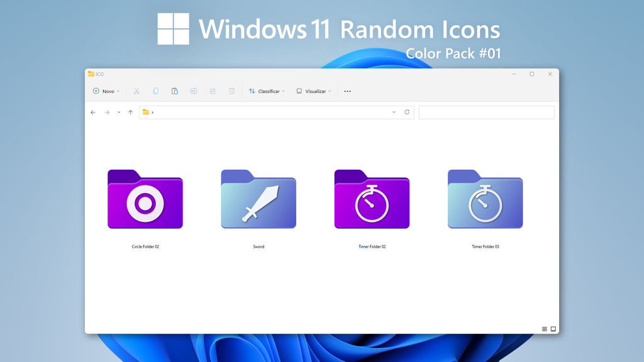The image size is (644, 362).
Task: Click the folder icon in title bar
Action: (91, 74)
